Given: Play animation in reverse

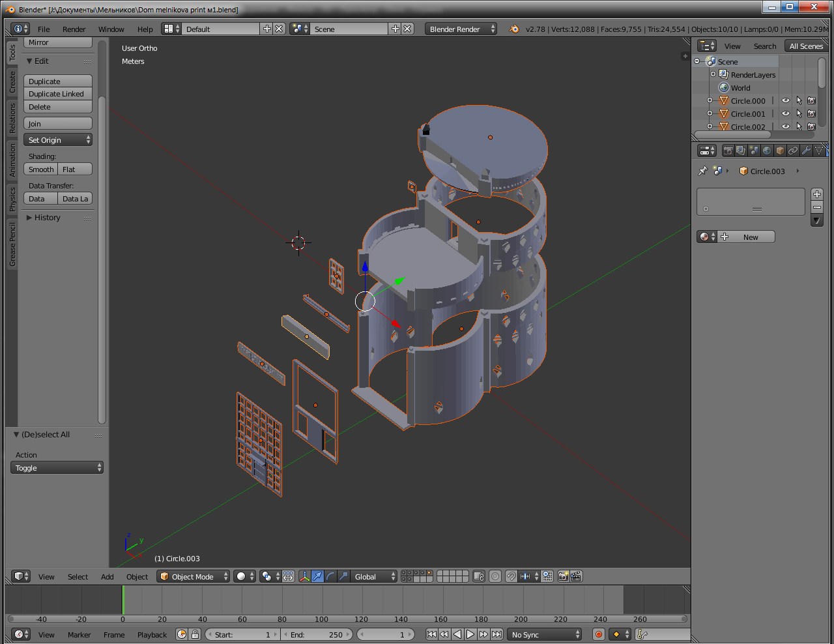Looking at the screenshot, I should (457, 634).
